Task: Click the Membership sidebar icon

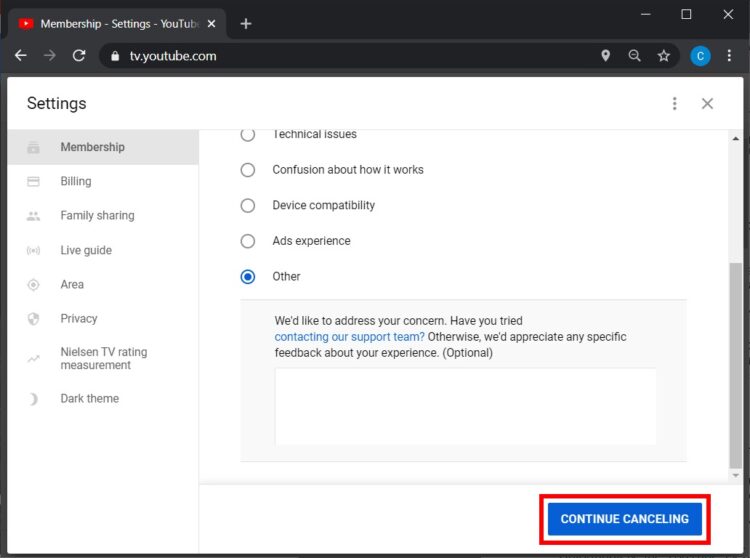Action: click(x=33, y=147)
